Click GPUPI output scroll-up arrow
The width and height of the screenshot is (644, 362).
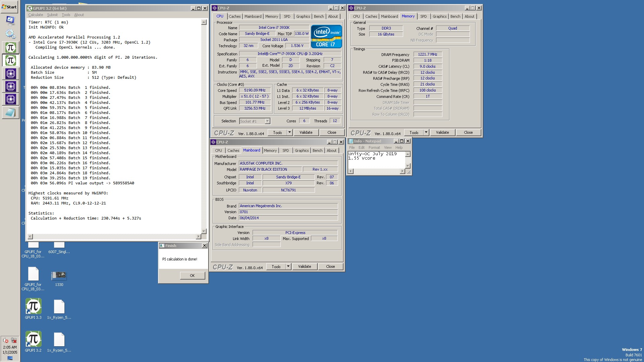(x=204, y=22)
